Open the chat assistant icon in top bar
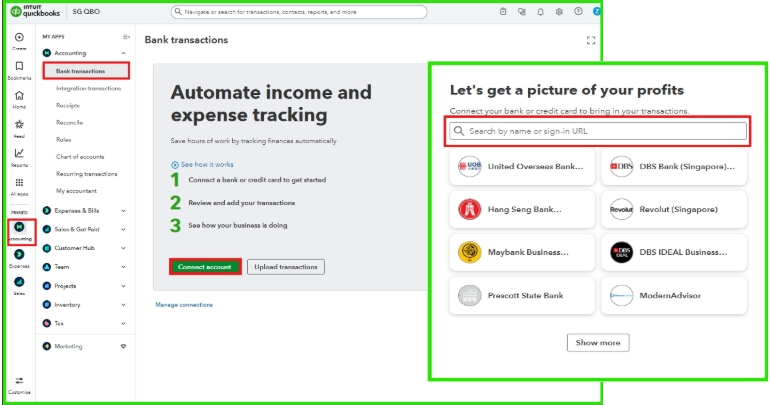The width and height of the screenshot is (770, 405). click(522, 11)
